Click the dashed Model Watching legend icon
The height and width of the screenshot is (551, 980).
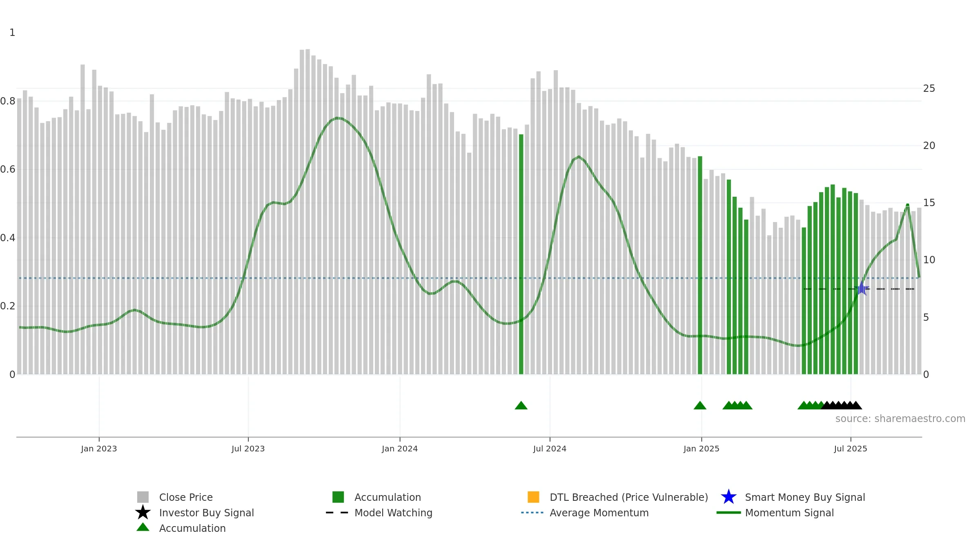[337, 513]
